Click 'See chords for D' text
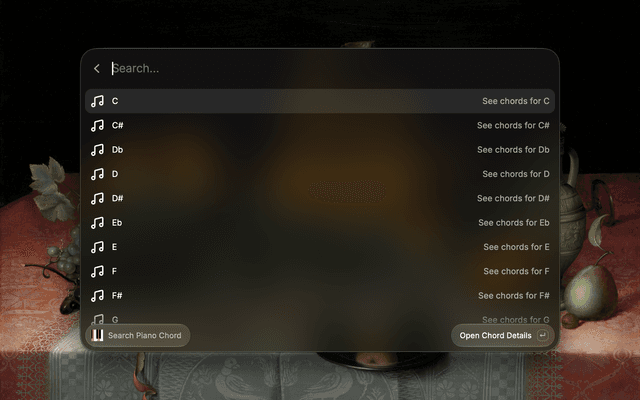 (516, 174)
